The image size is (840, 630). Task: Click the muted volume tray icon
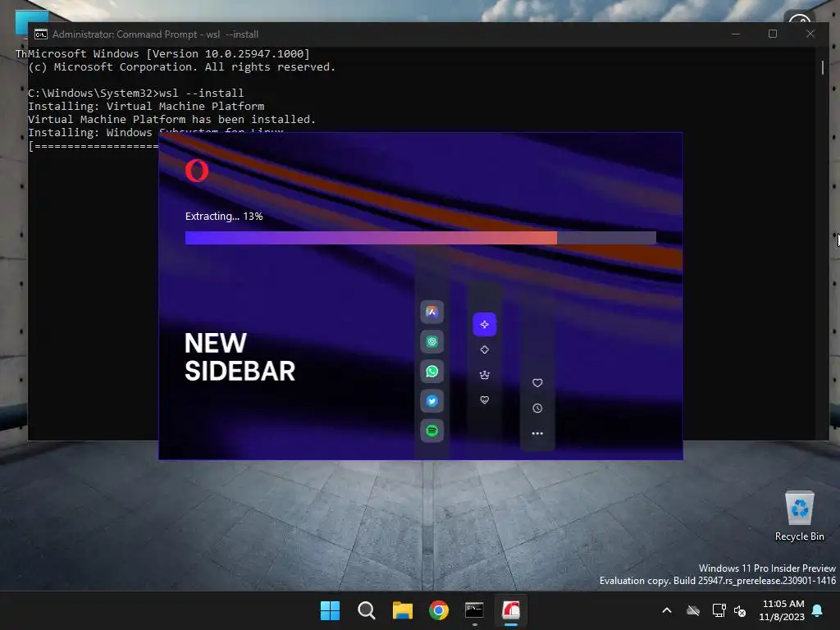[741, 610]
